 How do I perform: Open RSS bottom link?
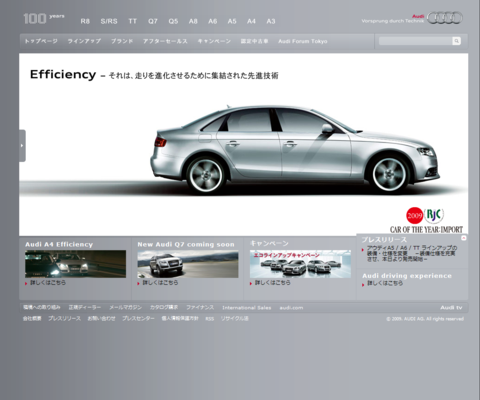[x=210, y=319]
